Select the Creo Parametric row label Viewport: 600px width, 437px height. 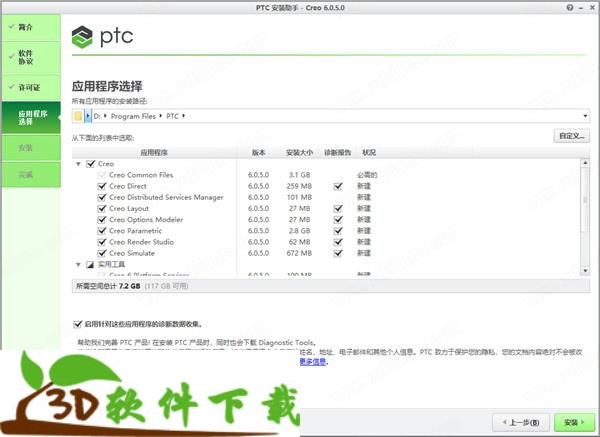[135, 231]
